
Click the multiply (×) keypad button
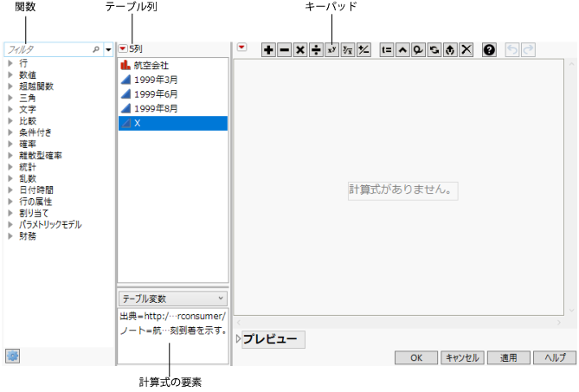[x=300, y=50]
